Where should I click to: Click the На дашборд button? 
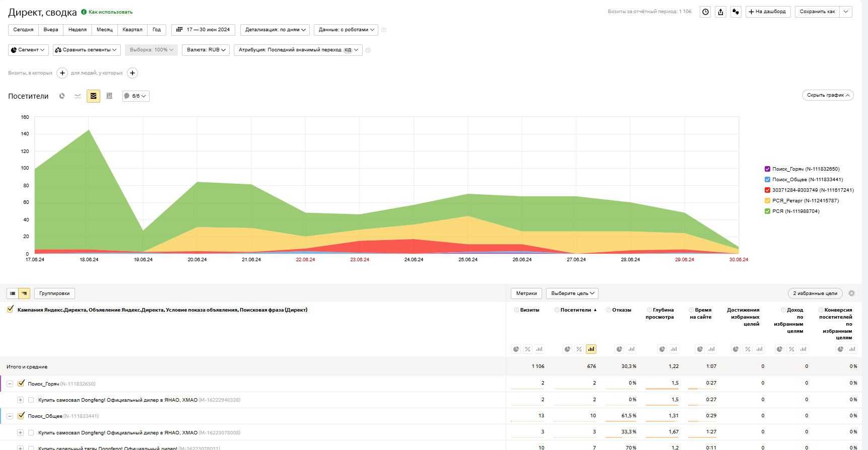tap(768, 12)
